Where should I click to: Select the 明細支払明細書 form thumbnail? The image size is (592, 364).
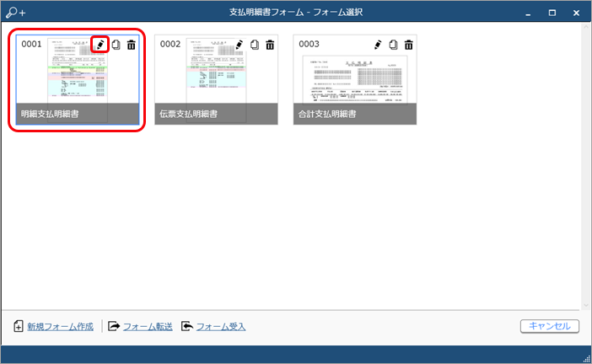pyautogui.click(x=78, y=80)
